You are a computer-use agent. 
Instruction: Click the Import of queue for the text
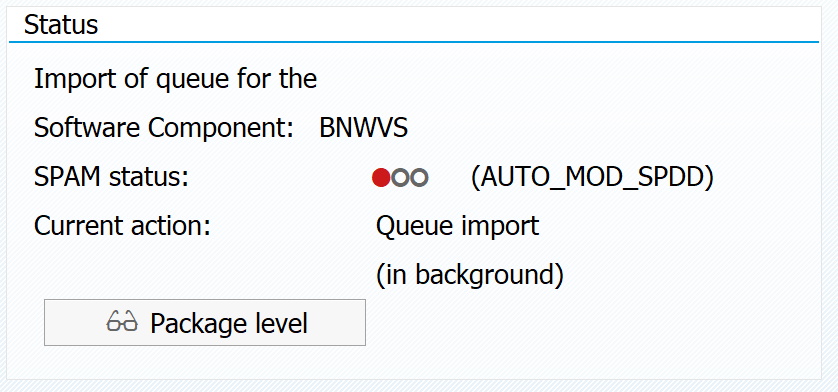(175, 79)
